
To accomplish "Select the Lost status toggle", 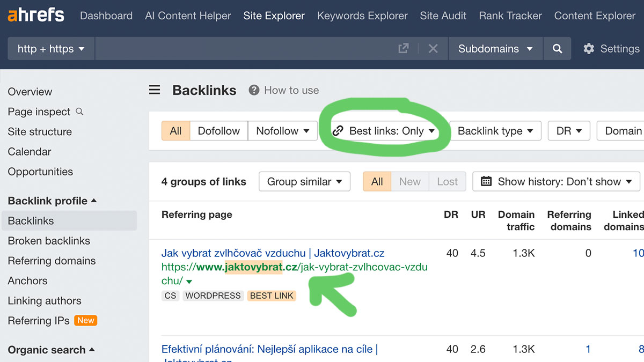I will coord(448,182).
